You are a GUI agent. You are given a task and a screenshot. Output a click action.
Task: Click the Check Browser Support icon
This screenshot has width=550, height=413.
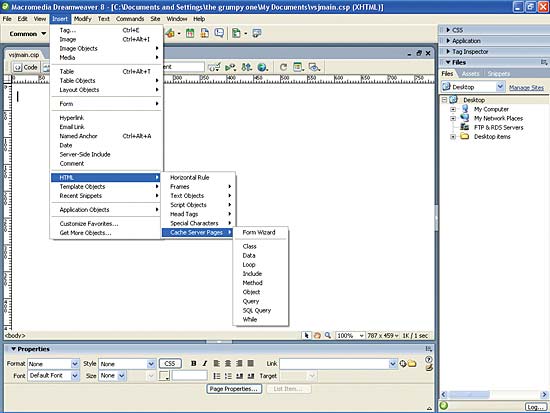(x=214, y=67)
